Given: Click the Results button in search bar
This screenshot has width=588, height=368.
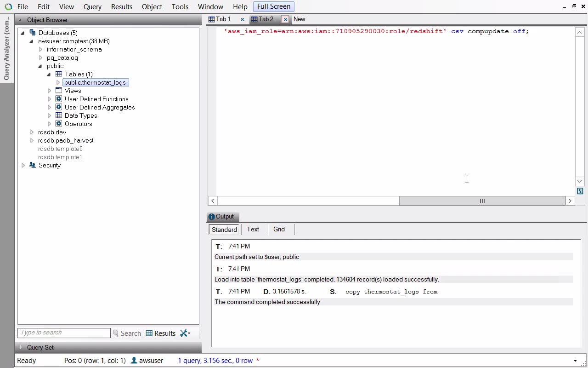Looking at the screenshot, I should 161,333.
